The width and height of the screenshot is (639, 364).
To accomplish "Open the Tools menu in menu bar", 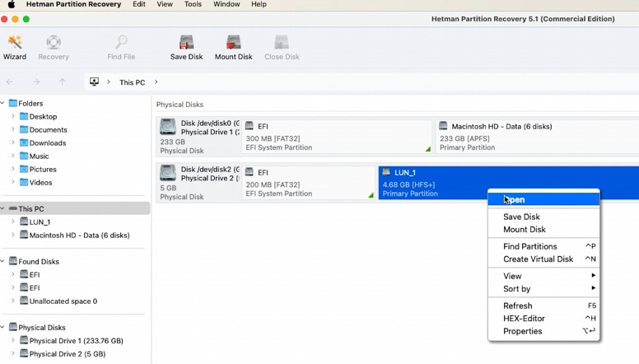I will click(x=193, y=4).
